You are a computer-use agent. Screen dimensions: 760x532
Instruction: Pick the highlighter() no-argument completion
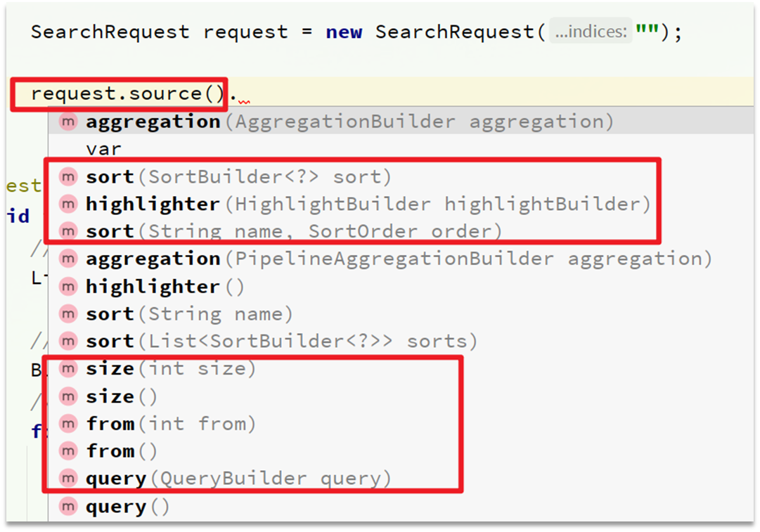coord(401,286)
